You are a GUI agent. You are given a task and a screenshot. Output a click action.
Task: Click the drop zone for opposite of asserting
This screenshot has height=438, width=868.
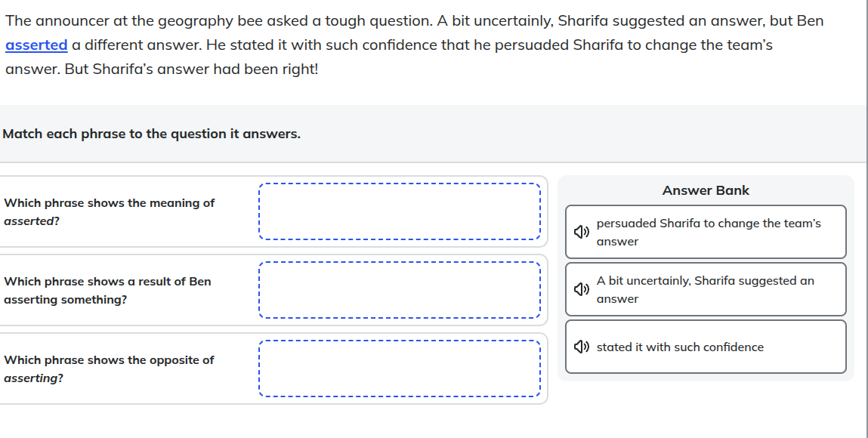click(400, 369)
